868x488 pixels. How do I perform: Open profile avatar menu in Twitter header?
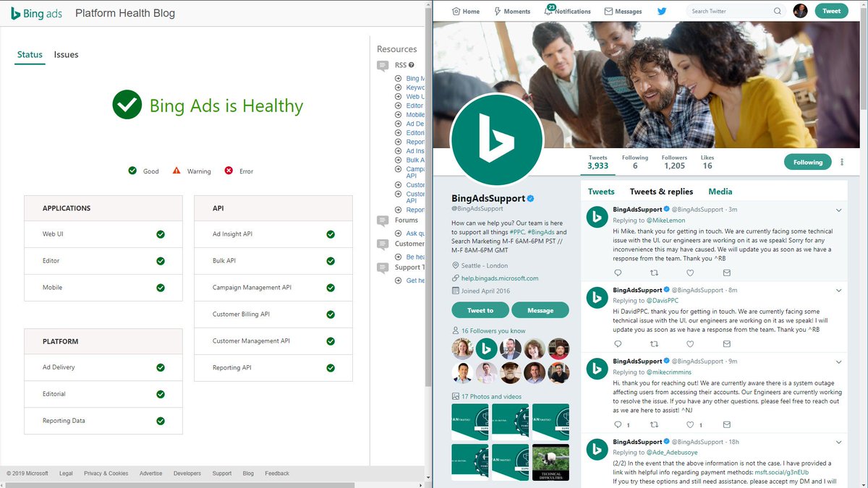click(800, 11)
